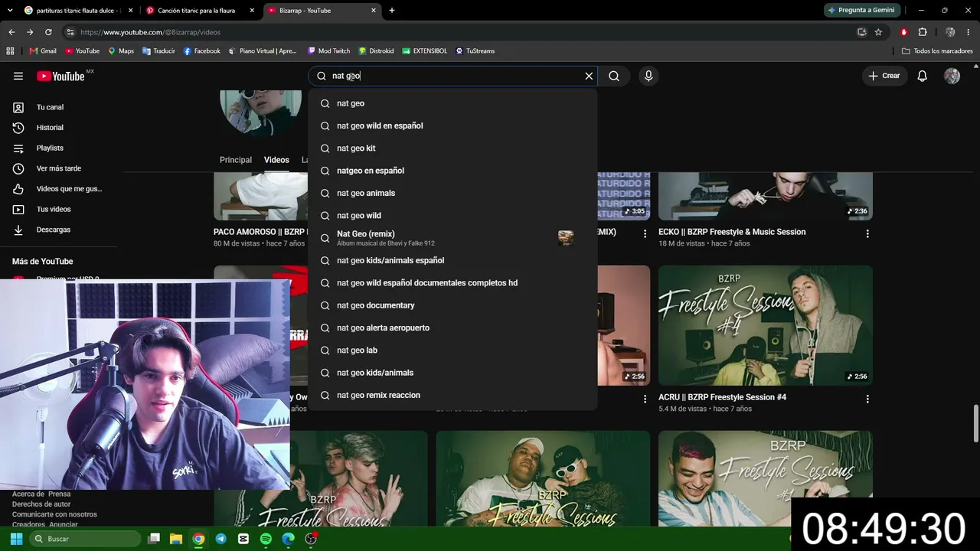The height and width of the screenshot is (551, 980).
Task: Click the Crear button
Action: point(884,76)
